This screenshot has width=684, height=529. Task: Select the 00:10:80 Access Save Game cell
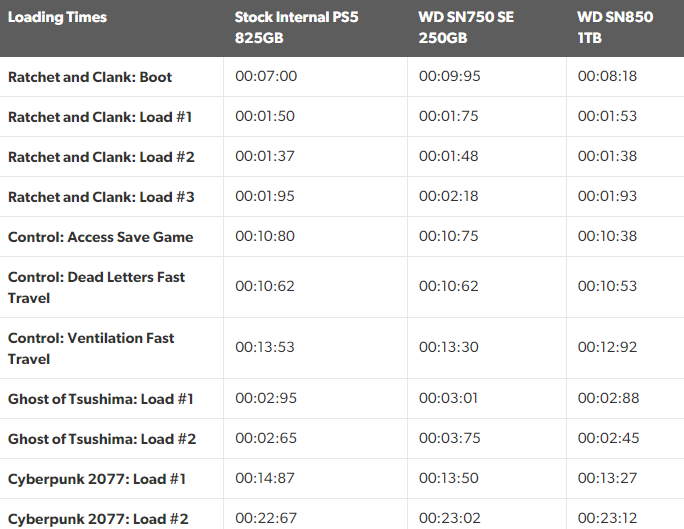(x=265, y=237)
